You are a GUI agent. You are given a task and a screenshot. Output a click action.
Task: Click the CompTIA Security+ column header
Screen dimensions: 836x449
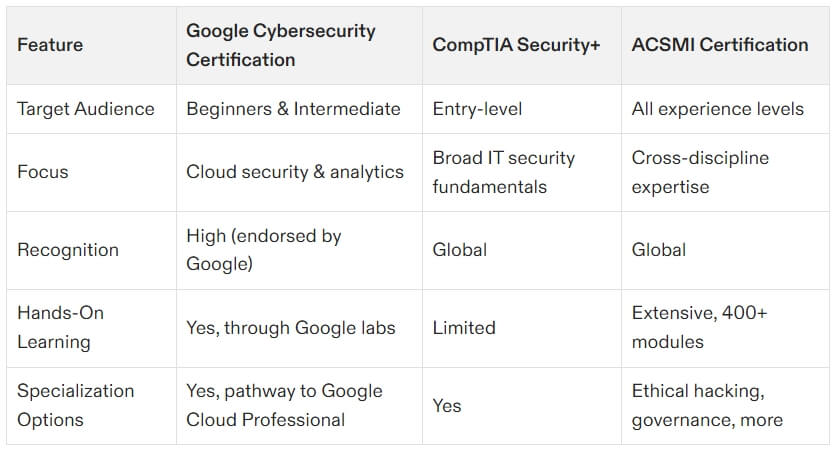click(516, 45)
